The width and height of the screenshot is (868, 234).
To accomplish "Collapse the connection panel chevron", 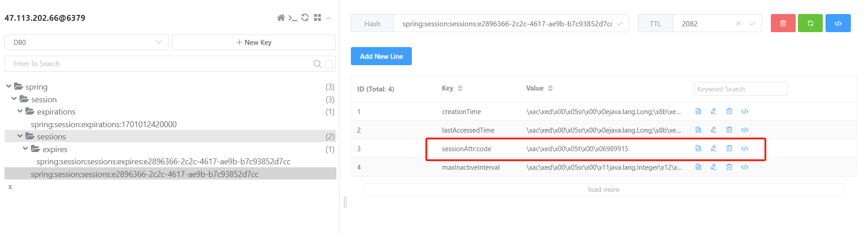I will click(329, 18).
